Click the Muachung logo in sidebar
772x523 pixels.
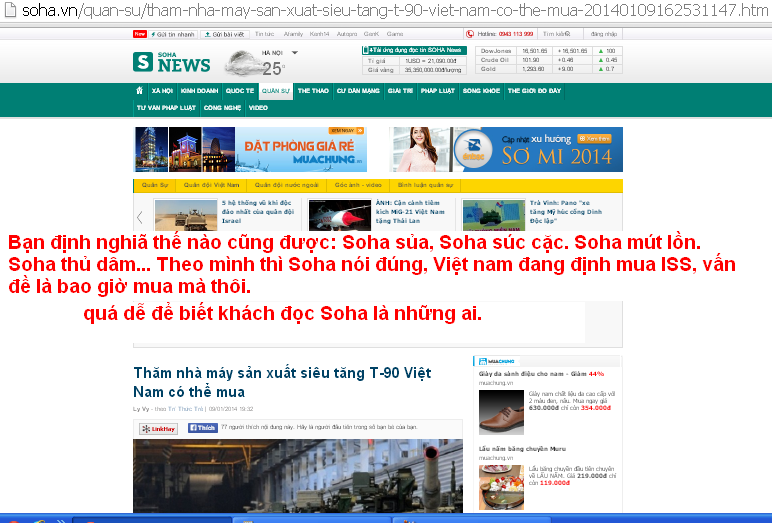[x=496, y=361]
